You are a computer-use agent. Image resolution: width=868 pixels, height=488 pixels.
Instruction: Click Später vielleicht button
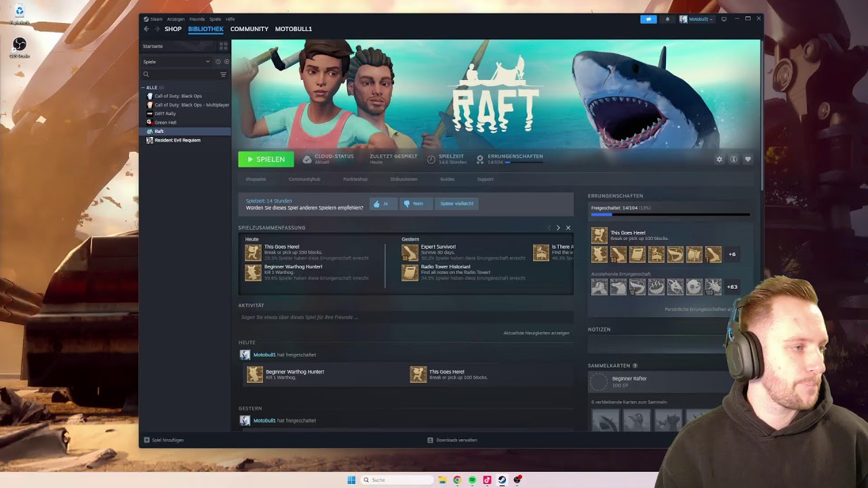pyautogui.click(x=456, y=203)
